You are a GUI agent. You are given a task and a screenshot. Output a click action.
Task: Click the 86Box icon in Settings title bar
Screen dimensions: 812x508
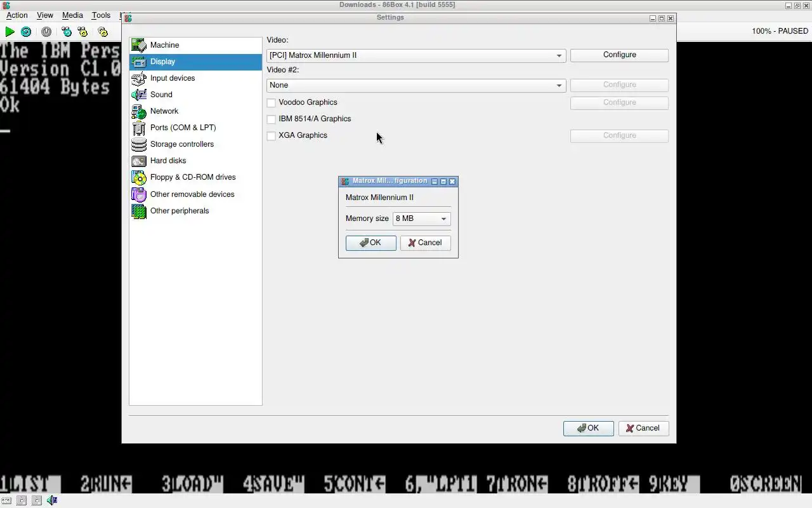[x=128, y=18]
